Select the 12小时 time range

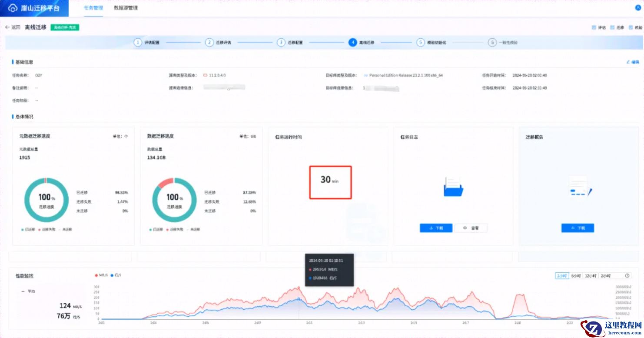tap(591, 276)
